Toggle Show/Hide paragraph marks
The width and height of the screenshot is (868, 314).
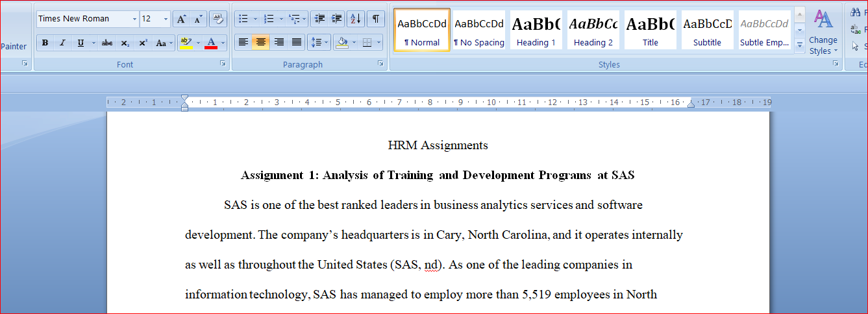click(376, 19)
